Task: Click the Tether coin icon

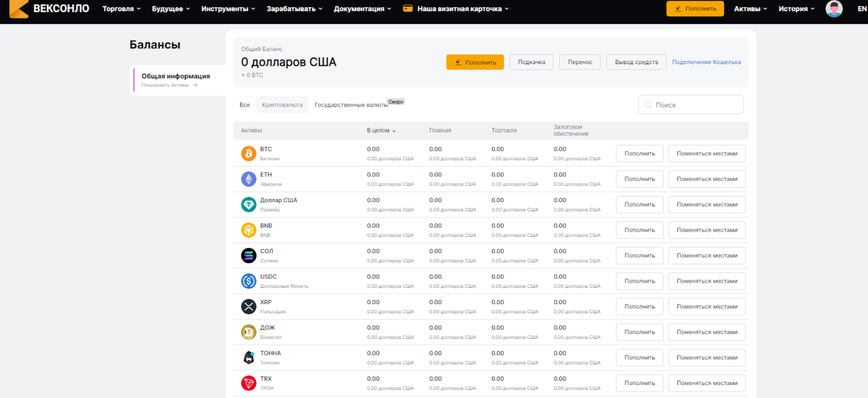Action: click(248, 205)
